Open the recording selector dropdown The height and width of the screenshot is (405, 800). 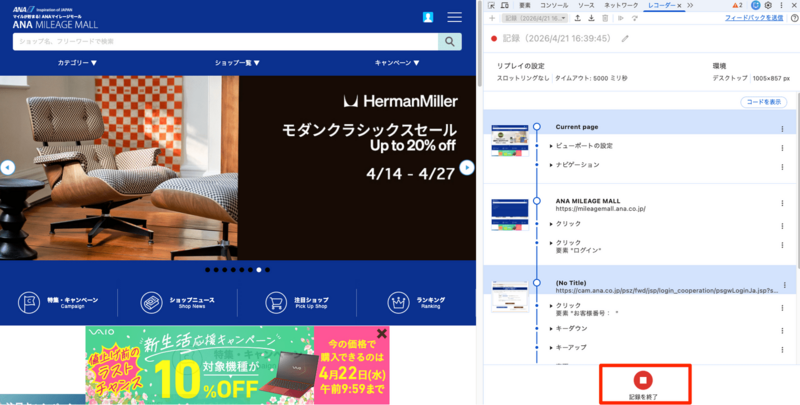[x=535, y=18]
